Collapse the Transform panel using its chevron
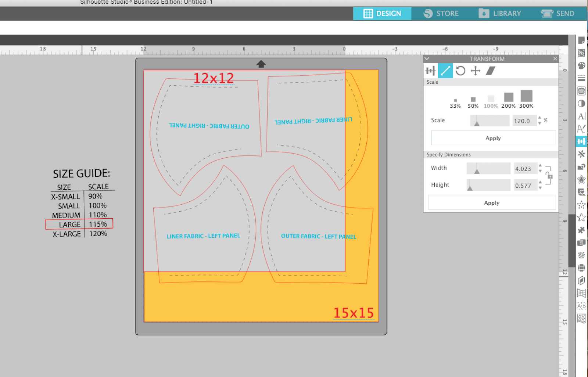The width and height of the screenshot is (588, 377). pyautogui.click(x=427, y=58)
